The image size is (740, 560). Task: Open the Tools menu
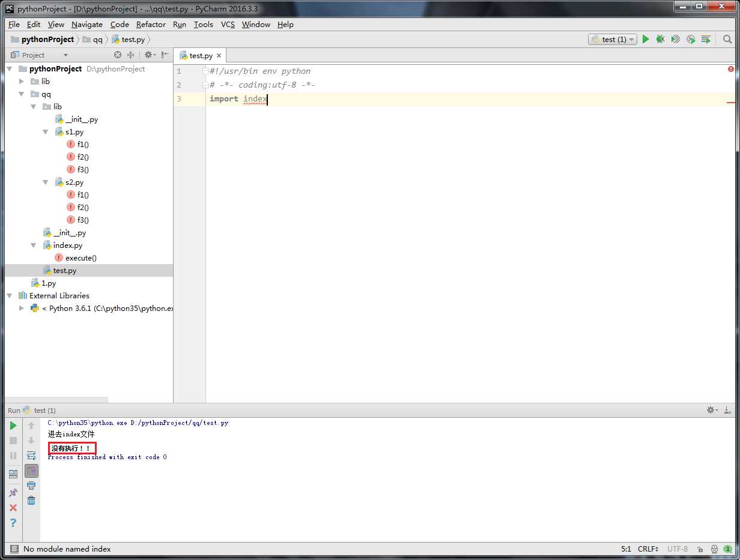coord(203,24)
